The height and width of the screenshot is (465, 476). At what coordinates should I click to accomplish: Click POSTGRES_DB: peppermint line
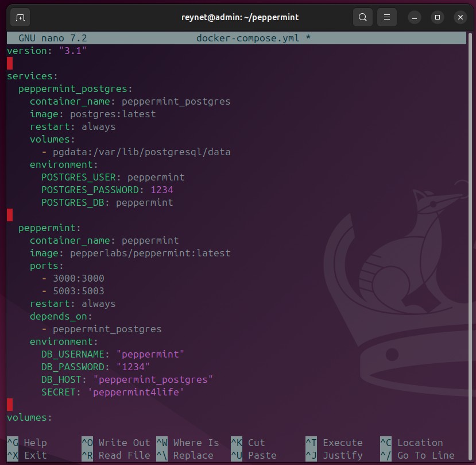coord(107,203)
